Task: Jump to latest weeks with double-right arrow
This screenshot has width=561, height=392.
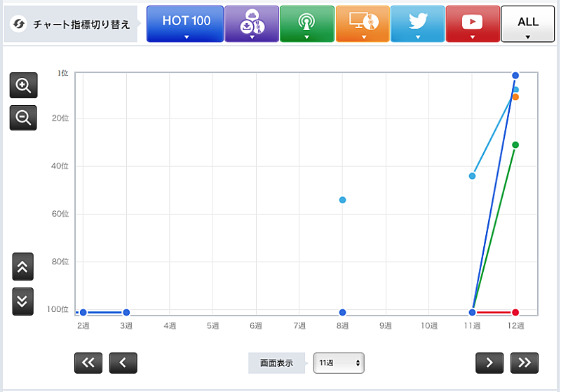Action: coord(525,363)
